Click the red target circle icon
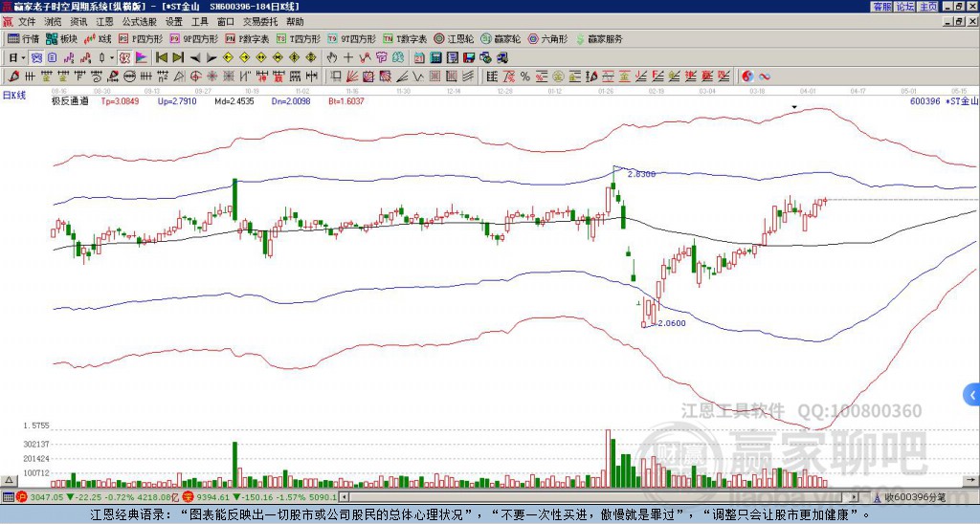The height and width of the screenshot is (524, 980). [x=195, y=76]
